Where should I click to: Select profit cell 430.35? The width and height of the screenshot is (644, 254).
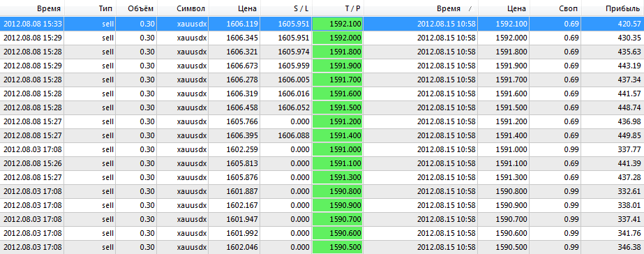613,38
